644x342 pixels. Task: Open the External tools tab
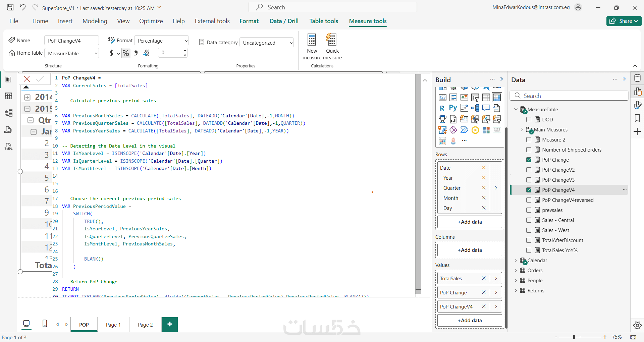[x=212, y=21]
